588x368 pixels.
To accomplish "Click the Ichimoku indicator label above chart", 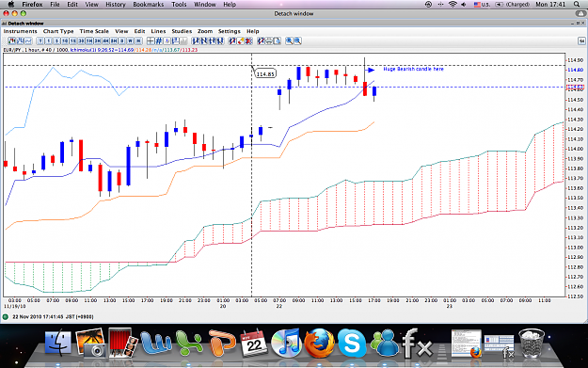I will coord(134,50).
